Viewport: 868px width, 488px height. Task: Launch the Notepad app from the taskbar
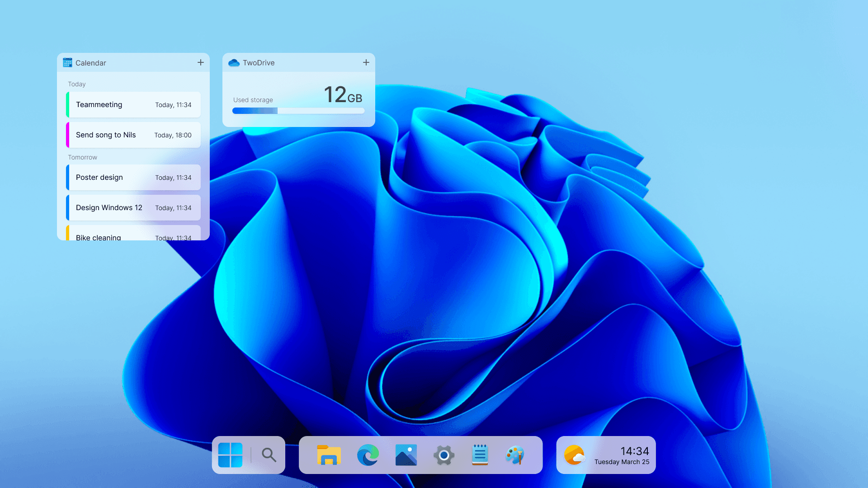(x=480, y=455)
